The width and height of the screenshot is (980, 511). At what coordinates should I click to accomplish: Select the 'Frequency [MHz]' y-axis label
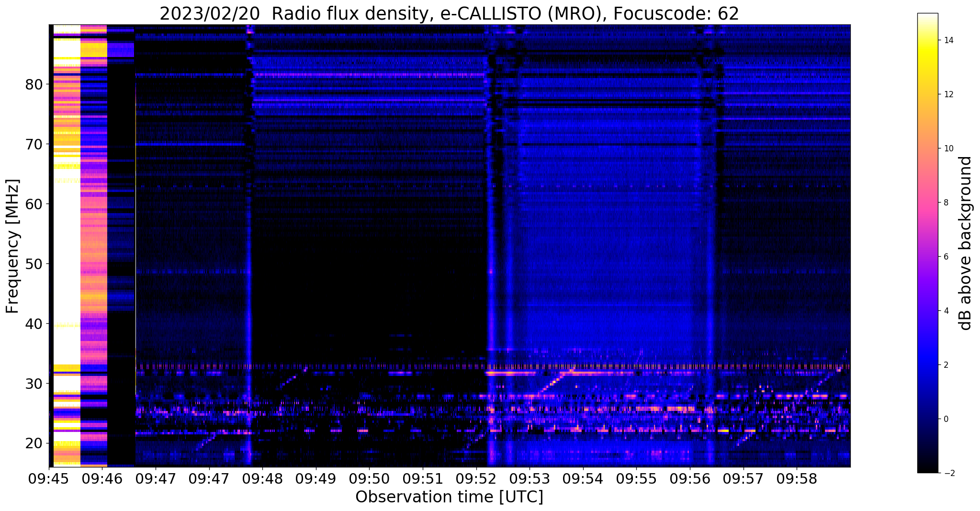point(13,246)
